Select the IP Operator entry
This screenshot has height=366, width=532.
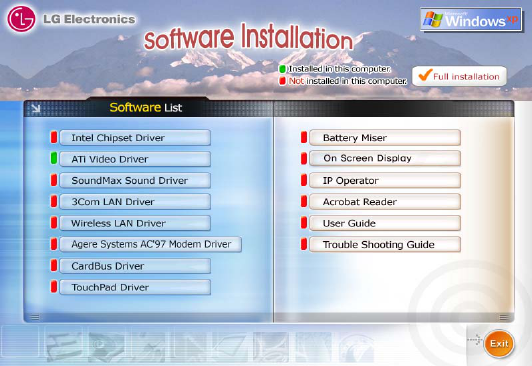[x=385, y=180]
